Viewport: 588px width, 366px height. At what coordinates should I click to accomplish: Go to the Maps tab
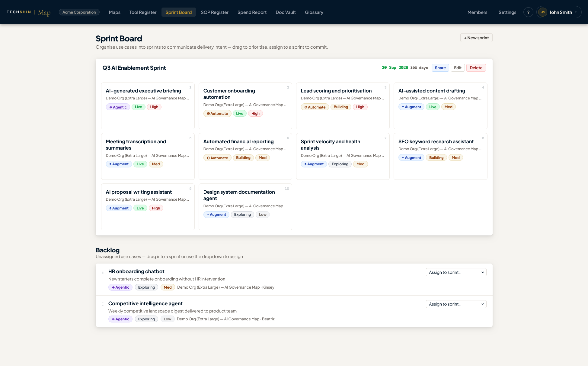[x=115, y=12]
